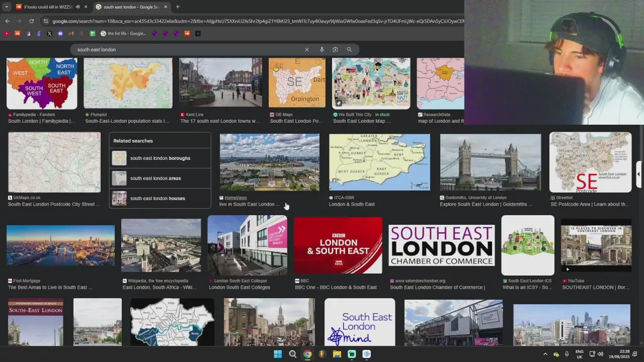Open the Plumplot population map image
Screen dimensions: 644x362
tap(128, 83)
